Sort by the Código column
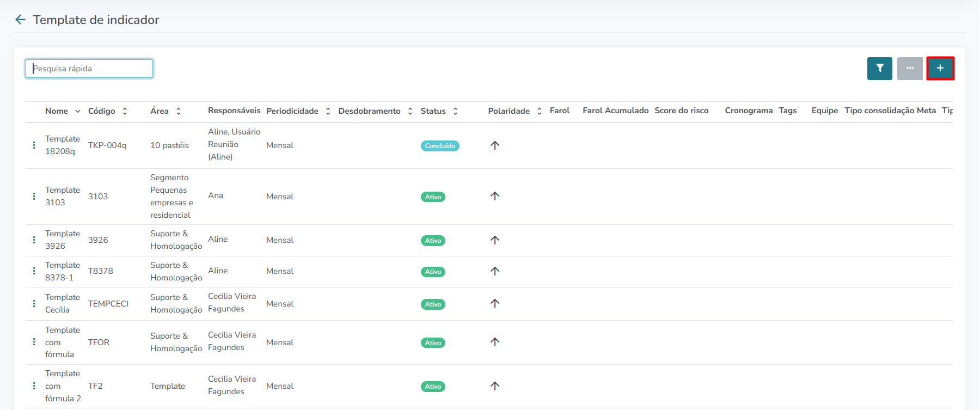Image resolution: width=980 pixels, height=410 pixels. coord(108,111)
